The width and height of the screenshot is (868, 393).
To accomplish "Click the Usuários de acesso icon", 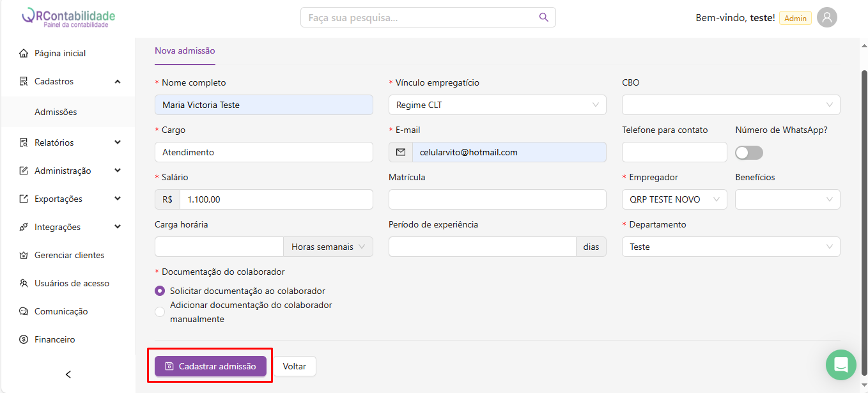I will 24,283.
